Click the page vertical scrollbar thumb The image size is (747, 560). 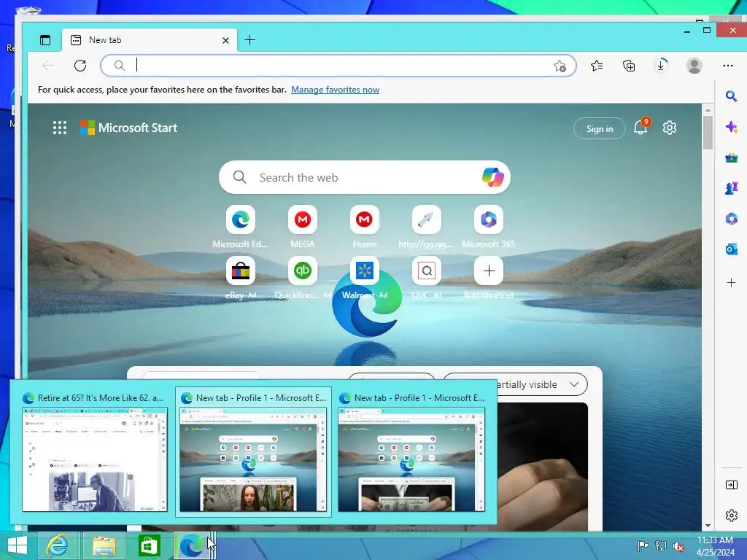[708, 133]
